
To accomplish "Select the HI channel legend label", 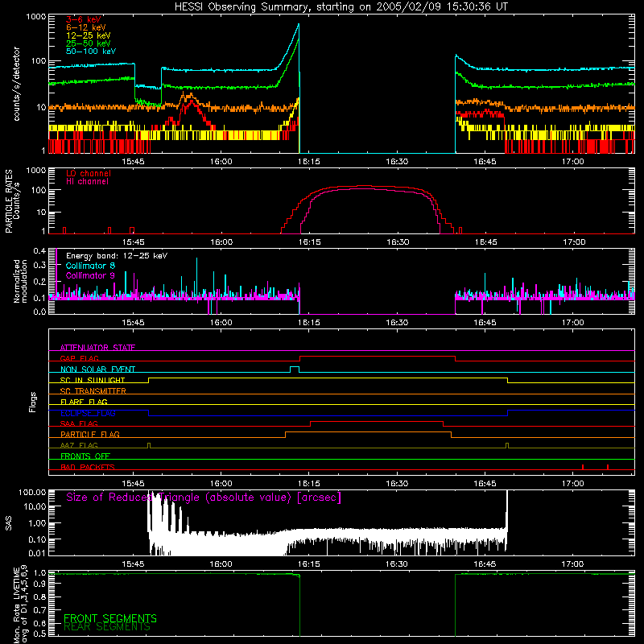I will tap(87, 182).
